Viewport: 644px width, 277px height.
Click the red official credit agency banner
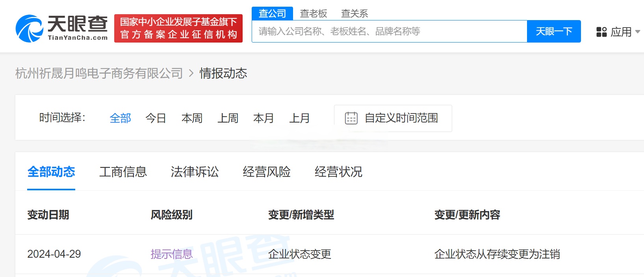(x=178, y=28)
